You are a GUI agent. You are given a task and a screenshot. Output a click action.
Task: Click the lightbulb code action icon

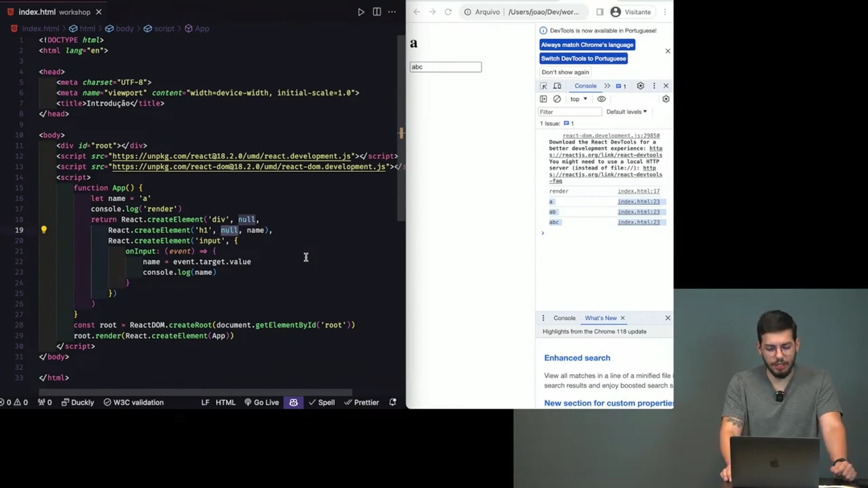[44, 230]
